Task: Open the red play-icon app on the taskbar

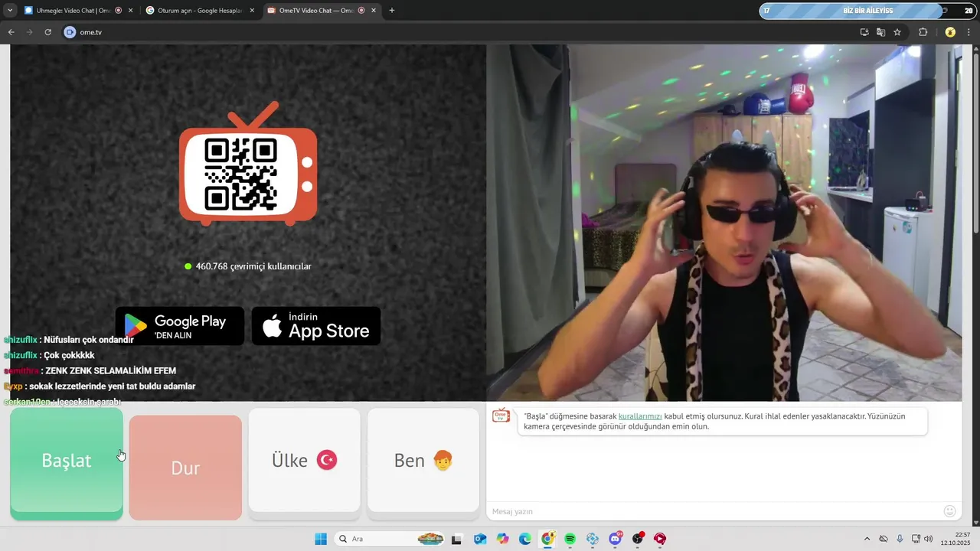Action: click(660, 539)
